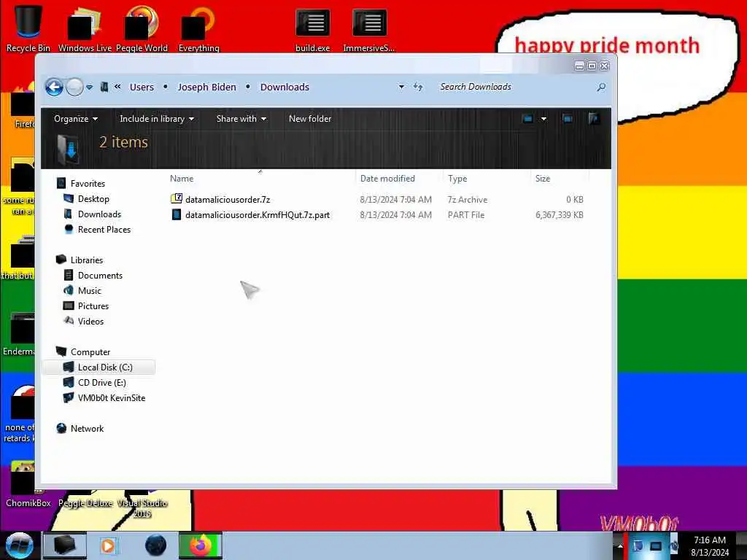Image resolution: width=747 pixels, height=560 pixels.
Task: Open Downloads under Favorites
Action: (99, 214)
